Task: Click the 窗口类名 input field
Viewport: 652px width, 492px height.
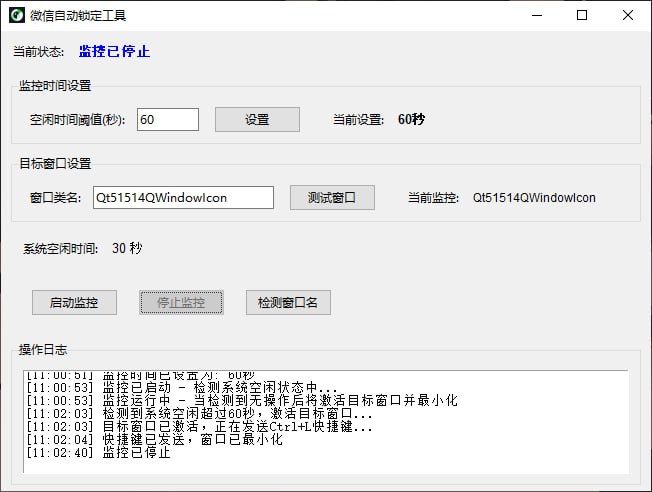Action: pyautogui.click(x=183, y=198)
